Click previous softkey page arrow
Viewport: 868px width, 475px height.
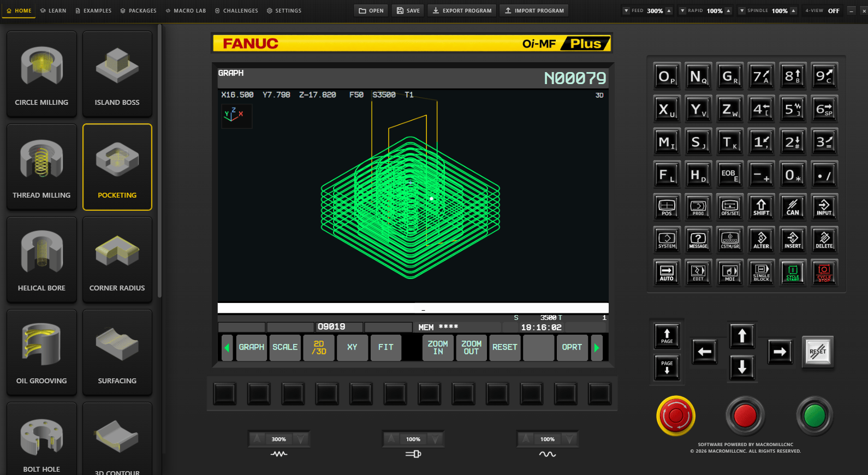pos(227,348)
